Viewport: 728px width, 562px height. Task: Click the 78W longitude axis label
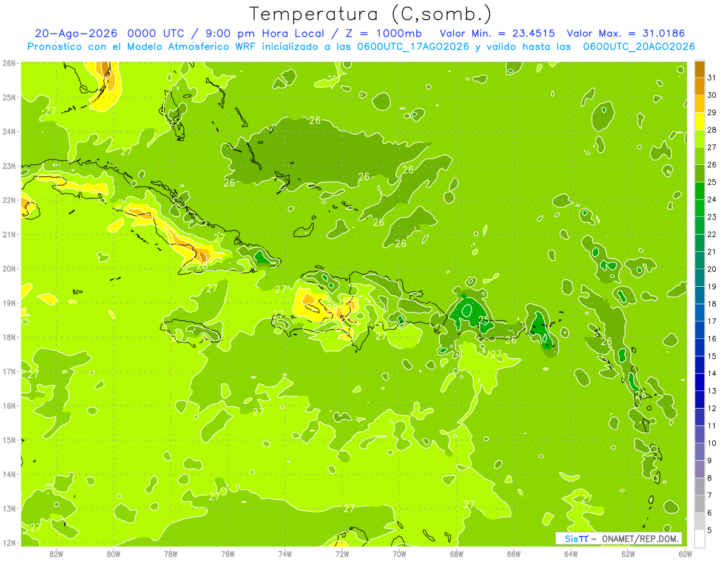[x=170, y=554]
